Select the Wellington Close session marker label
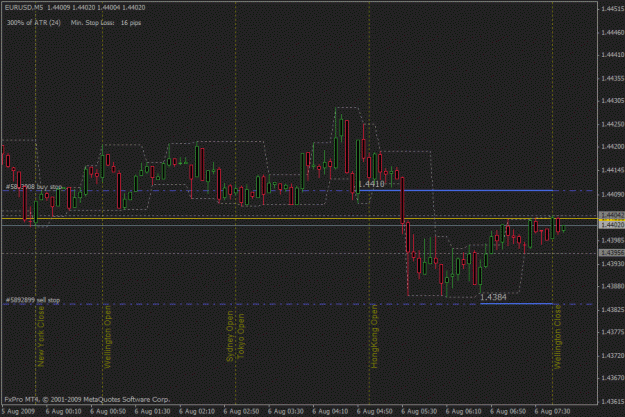 tap(557, 337)
